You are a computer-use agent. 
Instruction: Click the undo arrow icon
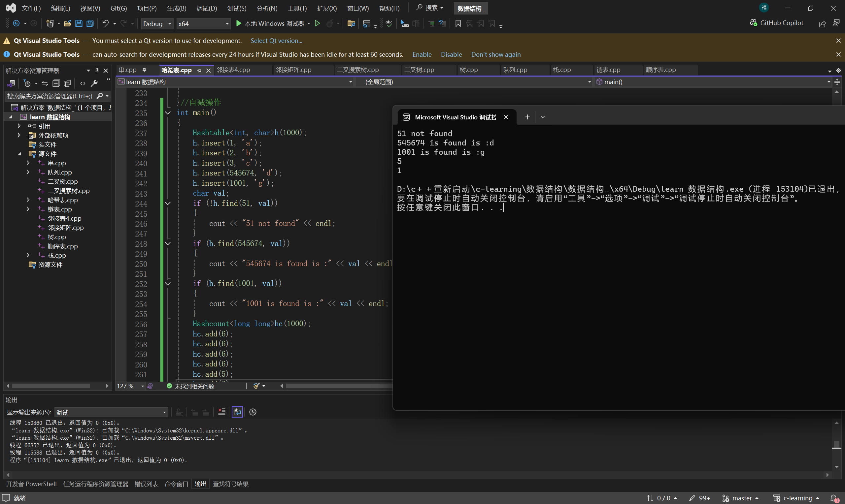pyautogui.click(x=105, y=23)
